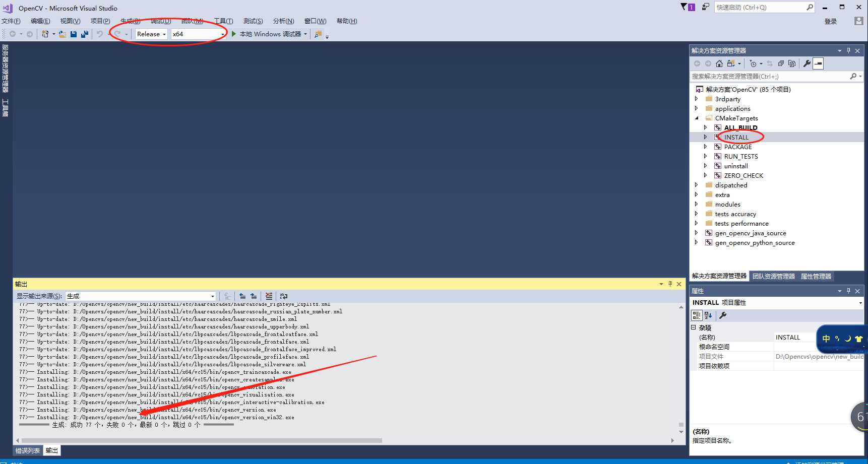This screenshot has height=464, width=868.
Task: Expand the ALL_BUILD project node
Action: [x=706, y=127]
